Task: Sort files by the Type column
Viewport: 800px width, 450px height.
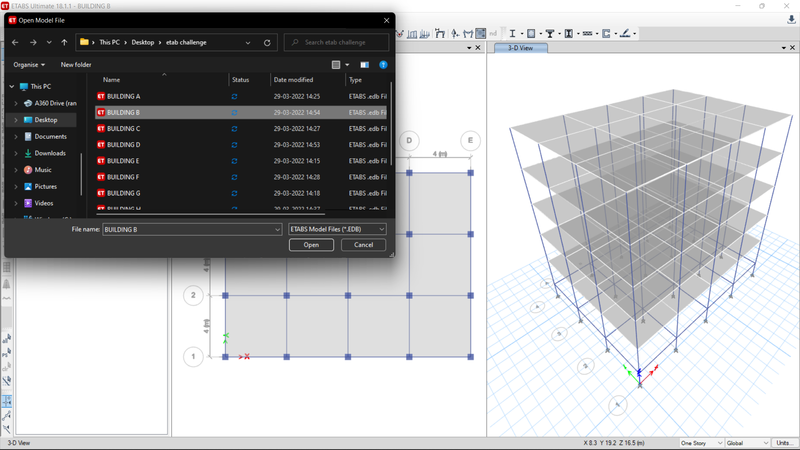Action: [x=356, y=80]
